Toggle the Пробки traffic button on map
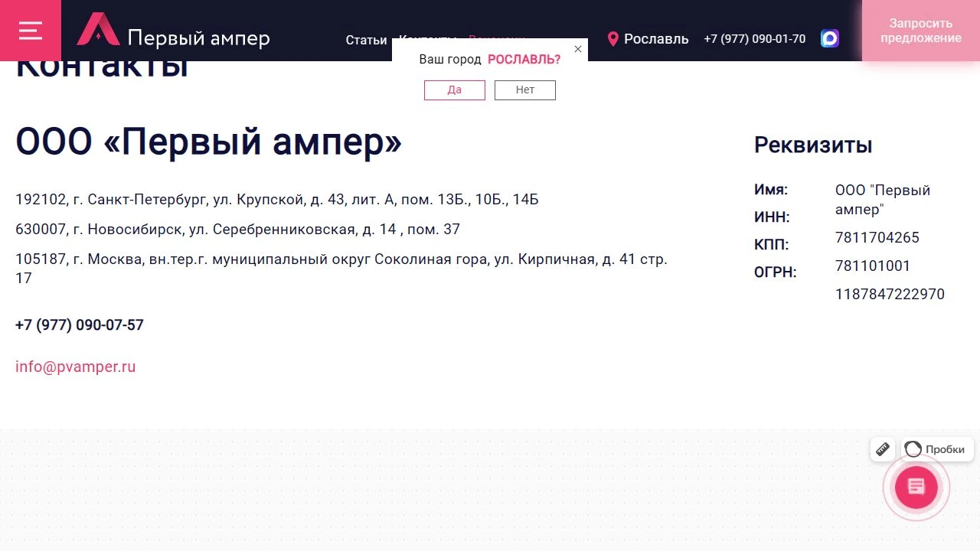 (937, 449)
